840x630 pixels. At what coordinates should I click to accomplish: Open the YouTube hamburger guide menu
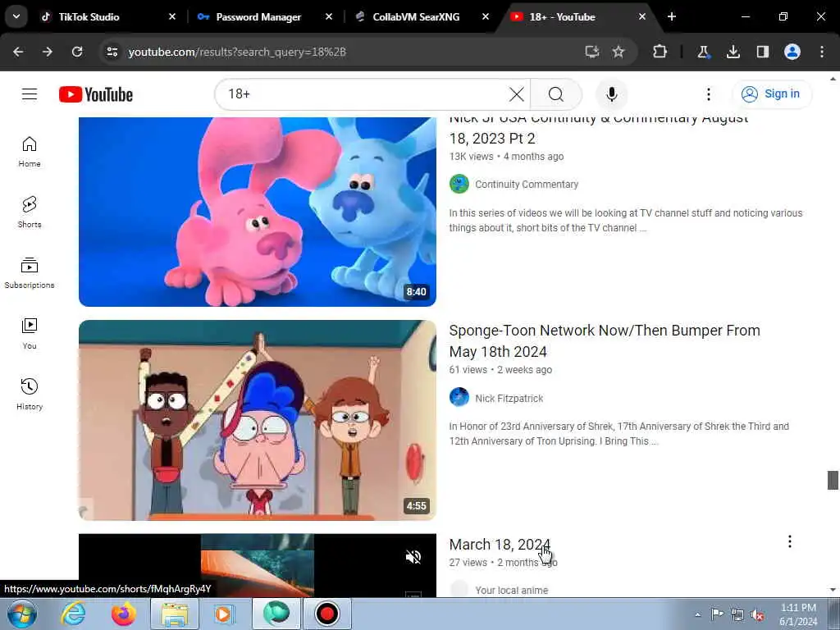(x=30, y=94)
